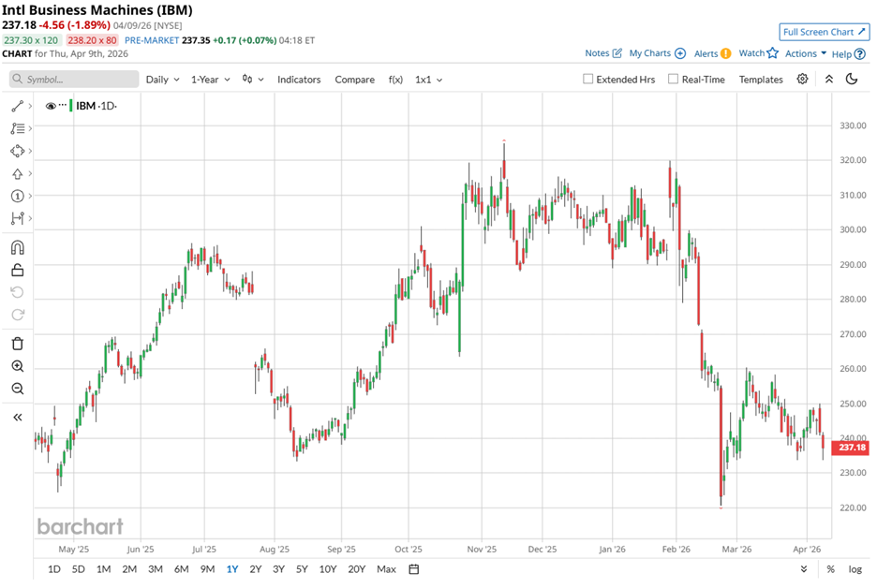Click the Full Screen Chart button
This screenshot has height=588, width=877.
point(823,32)
